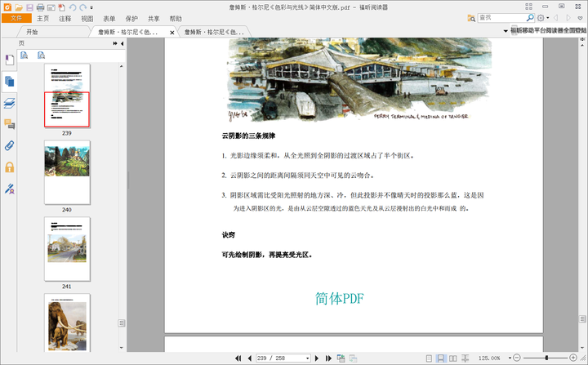The image size is (588, 365).
Task: Click thumbnail panel scroll up arrow
Action: [x=121, y=66]
